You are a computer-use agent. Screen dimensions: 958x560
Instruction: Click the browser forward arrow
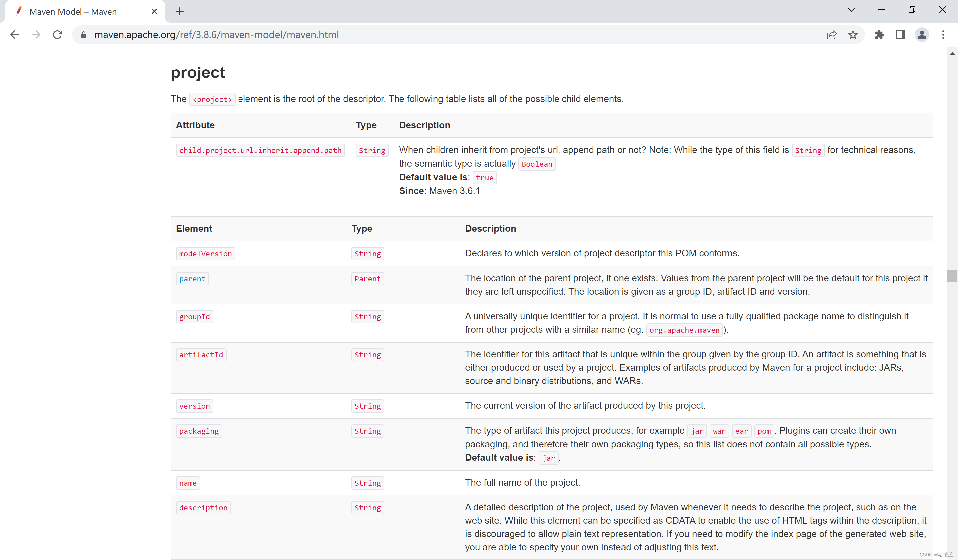(x=36, y=35)
